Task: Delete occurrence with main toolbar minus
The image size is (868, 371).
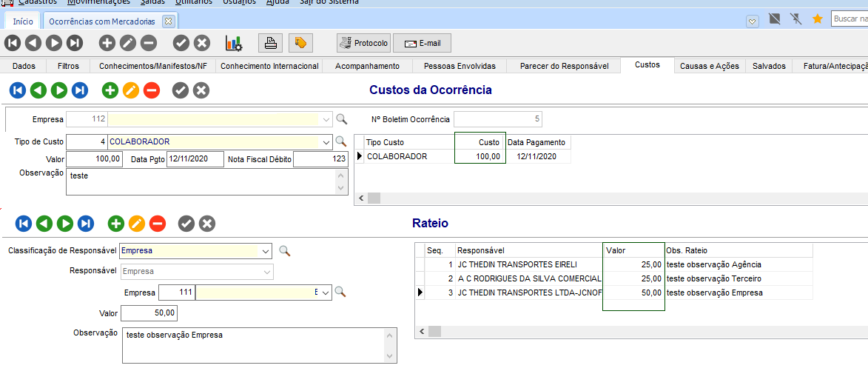Action: (148, 43)
